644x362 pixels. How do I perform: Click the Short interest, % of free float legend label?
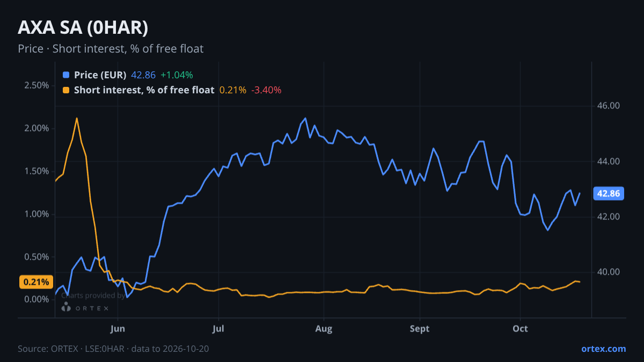(144, 90)
